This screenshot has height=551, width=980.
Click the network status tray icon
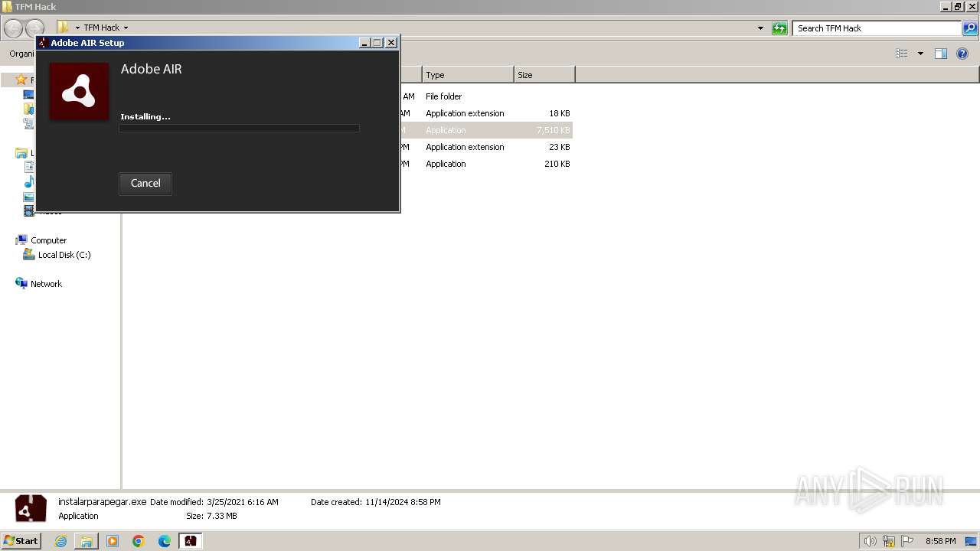coord(889,541)
